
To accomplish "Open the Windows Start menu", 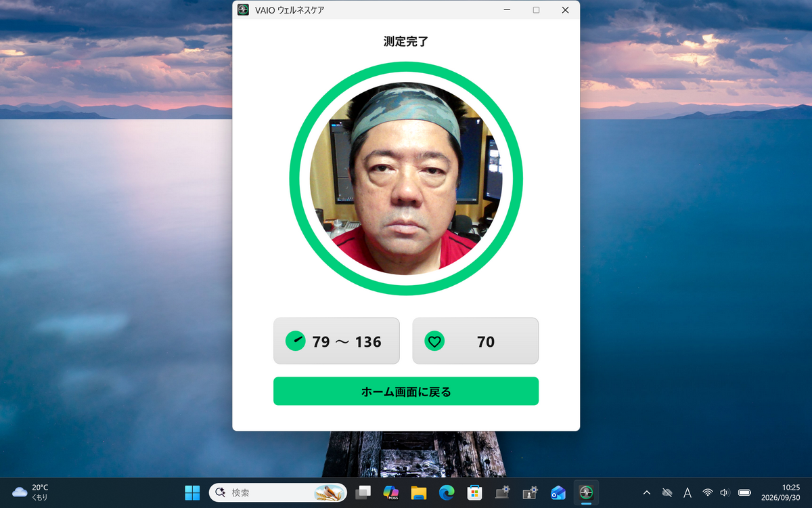I will [x=192, y=492].
